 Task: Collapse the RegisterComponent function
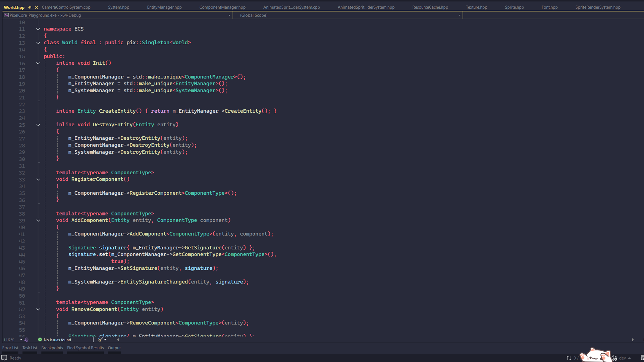[x=38, y=180]
